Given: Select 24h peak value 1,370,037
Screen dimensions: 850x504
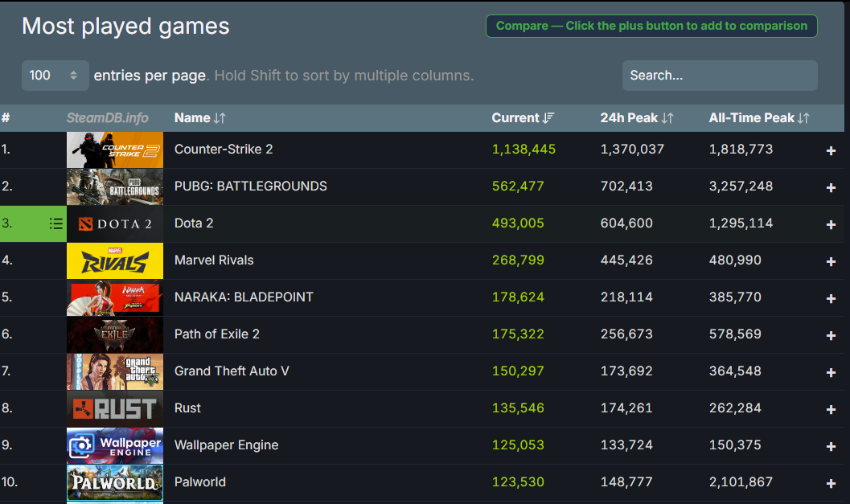Looking at the screenshot, I should tap(632, 149).
